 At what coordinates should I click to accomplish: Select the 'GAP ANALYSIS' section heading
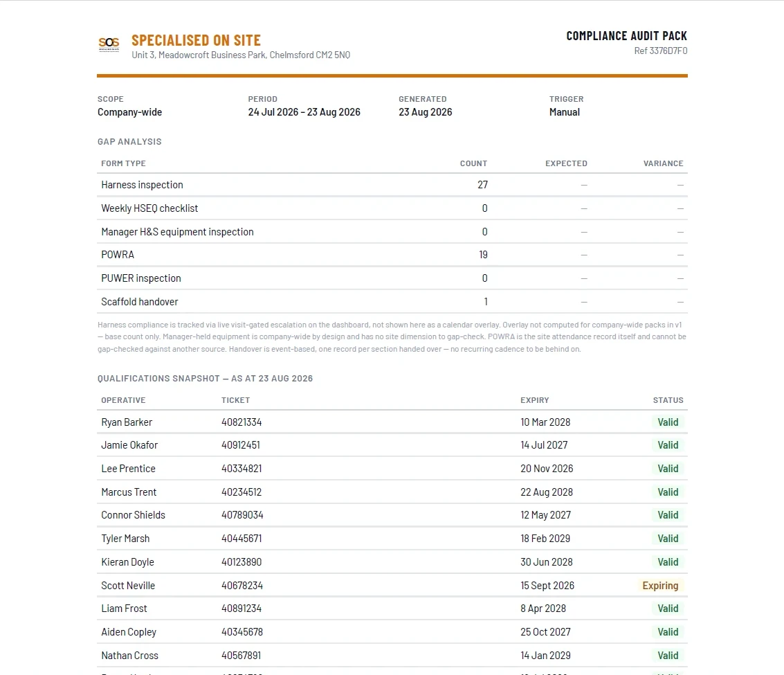(x=129, y=142)
